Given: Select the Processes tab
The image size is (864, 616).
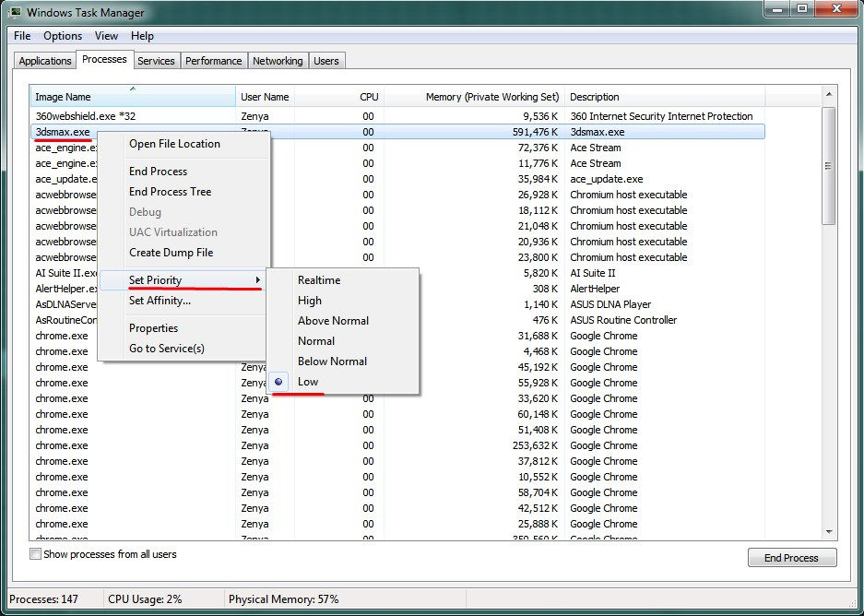Looking at the screenshot, I should click(104, 59).
